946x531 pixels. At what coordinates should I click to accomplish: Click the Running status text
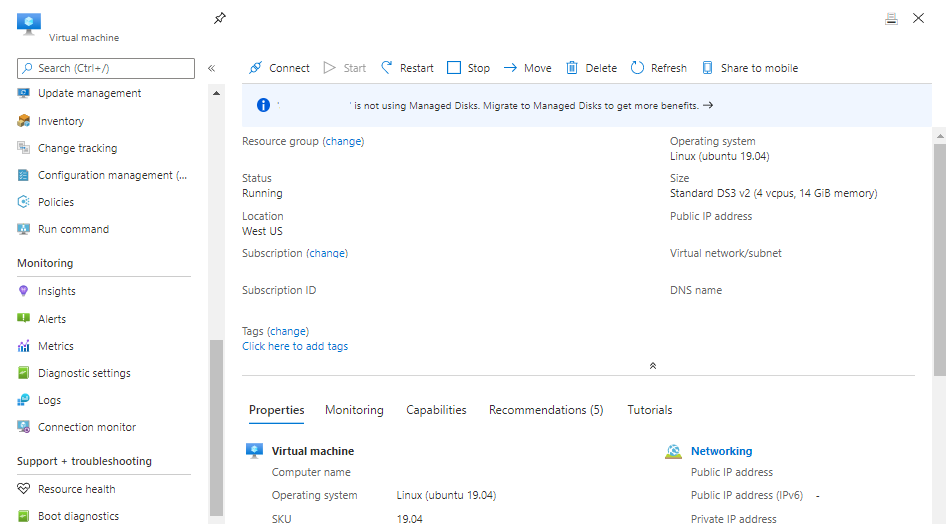click(262, 194)
